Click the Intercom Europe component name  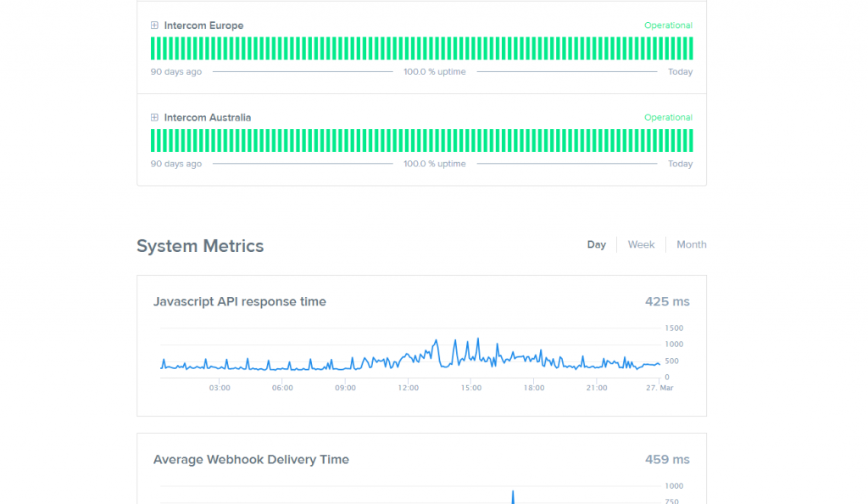(203, 25)
